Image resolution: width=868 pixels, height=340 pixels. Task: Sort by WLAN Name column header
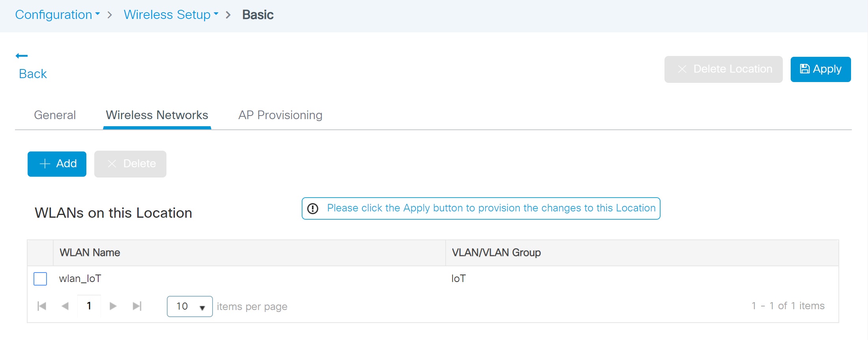pyautogui.click(x=90, y=253)
